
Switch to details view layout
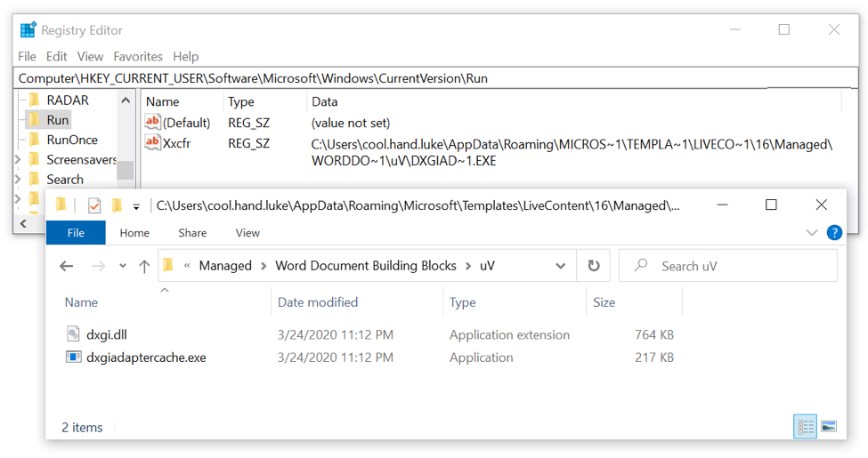pos(806,428)
